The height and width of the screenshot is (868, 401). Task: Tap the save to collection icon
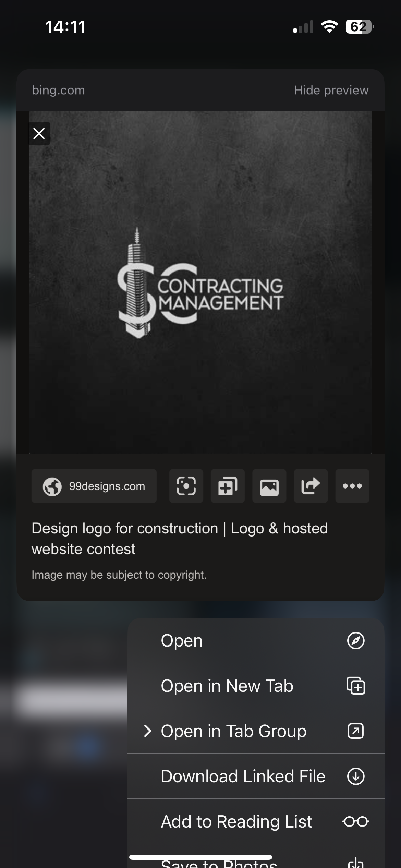(x=228, y=486)
